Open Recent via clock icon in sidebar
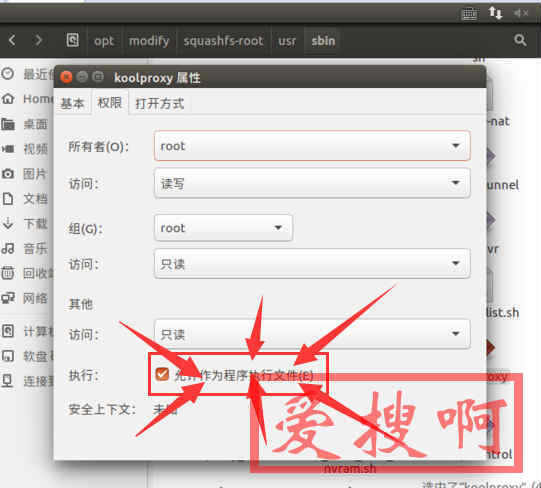 [8, 74]
